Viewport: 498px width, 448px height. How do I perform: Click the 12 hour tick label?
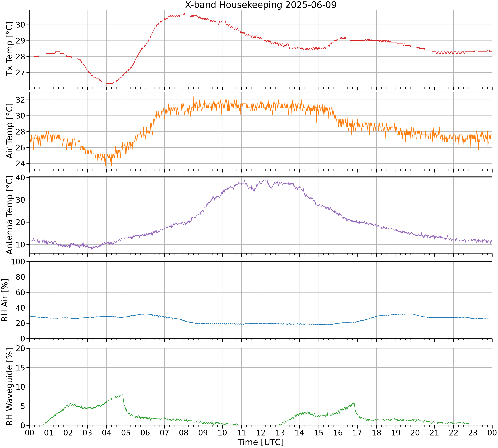(x=261, y=433)
